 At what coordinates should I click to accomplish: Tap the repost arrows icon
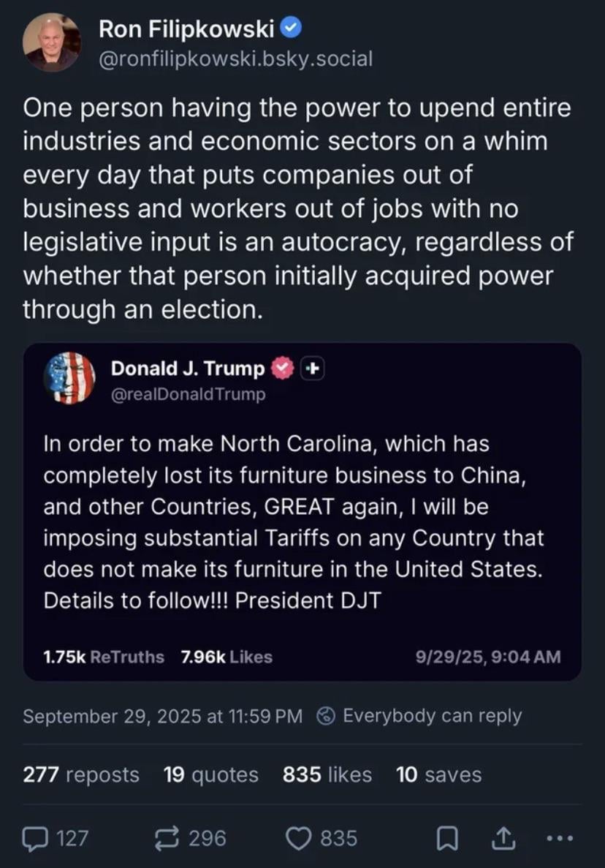pos(169,838)
